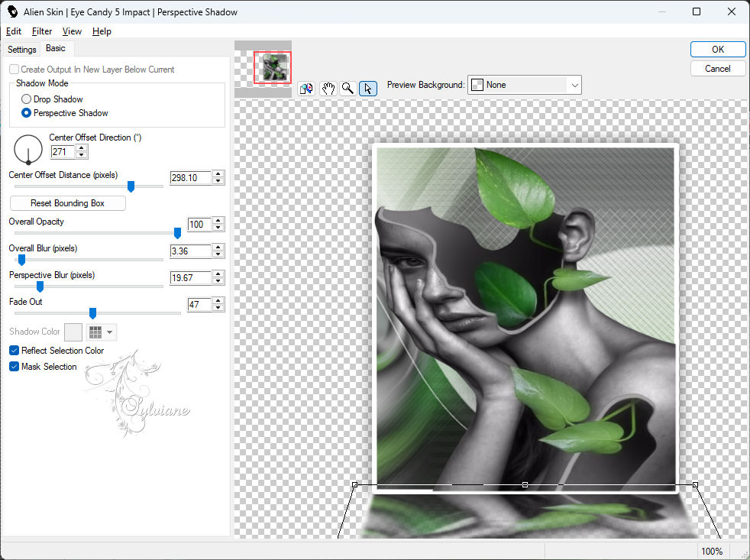
Task: Decrease Fade Out with down arrow
Action: (218, 308)
